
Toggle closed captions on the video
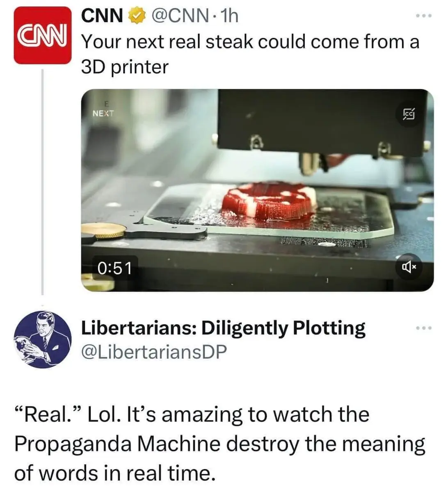[409, 114]
